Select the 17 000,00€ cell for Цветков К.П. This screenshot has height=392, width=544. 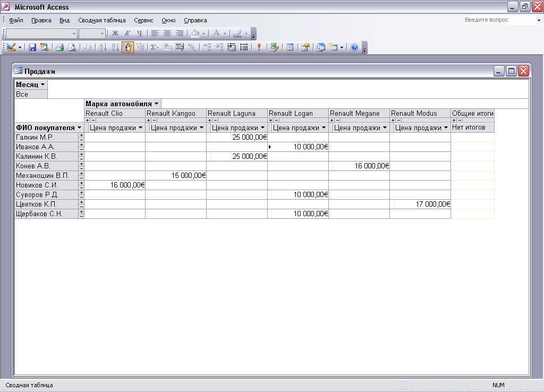click(420, 204)
